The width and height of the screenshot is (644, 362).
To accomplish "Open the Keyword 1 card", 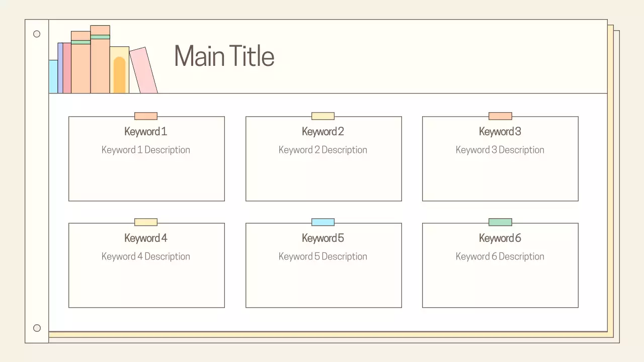I will 146,158.
